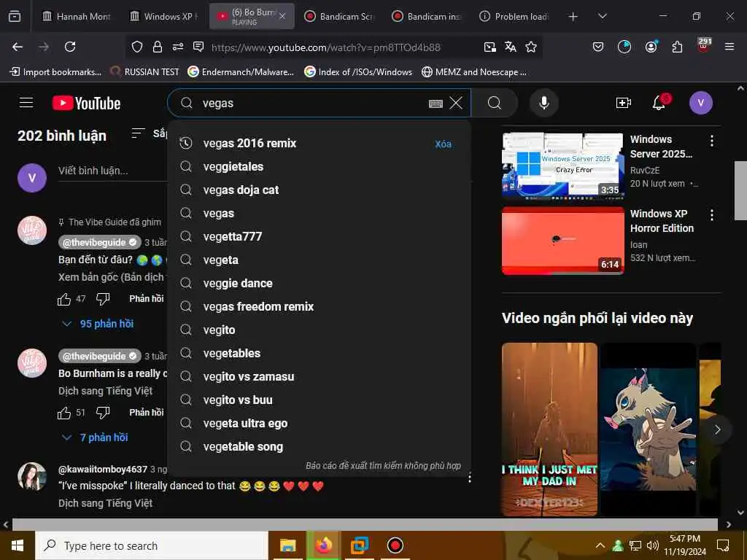List all tabs dropdown arrow

[x=602, y=17]
